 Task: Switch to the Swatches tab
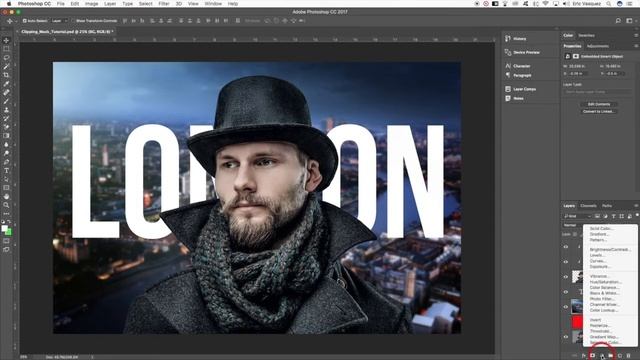587,36
